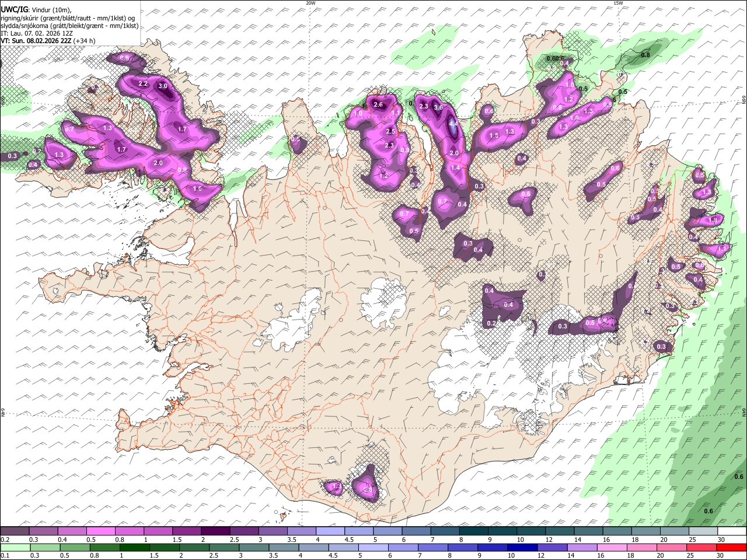This screenshot has height=560, width=747.
Task: Click the '2.5' precipitation value on map
Action: click(390, 132)
